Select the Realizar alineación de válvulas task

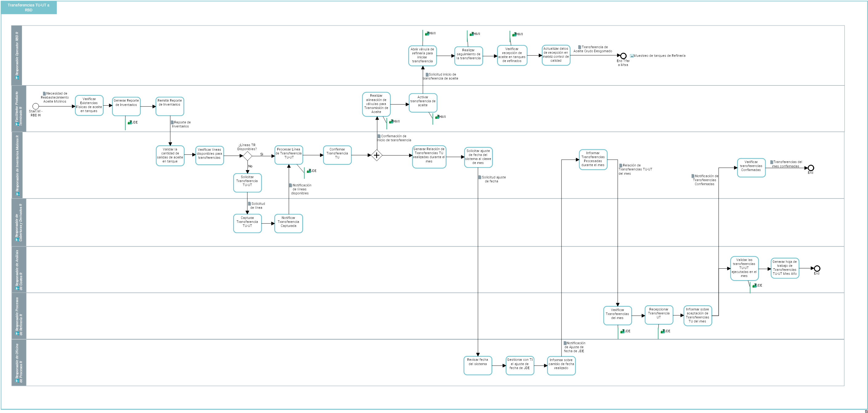(376, 104)
